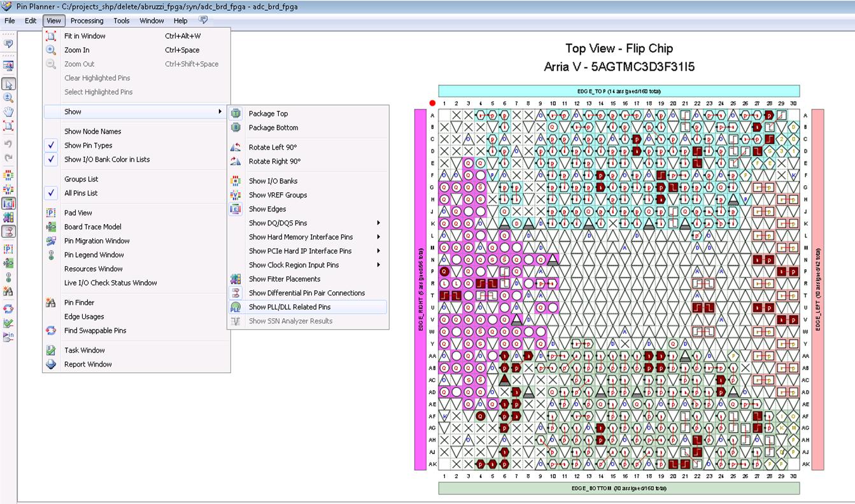The height and width of the screenshot is (504, 855).
Task: Click the Pin Legend icon in left toolbar
Action: [x=8, y=277]
